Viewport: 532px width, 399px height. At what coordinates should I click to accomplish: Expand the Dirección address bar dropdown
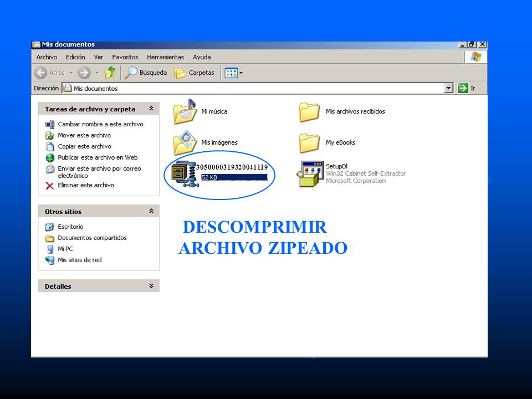coord(448,88)
